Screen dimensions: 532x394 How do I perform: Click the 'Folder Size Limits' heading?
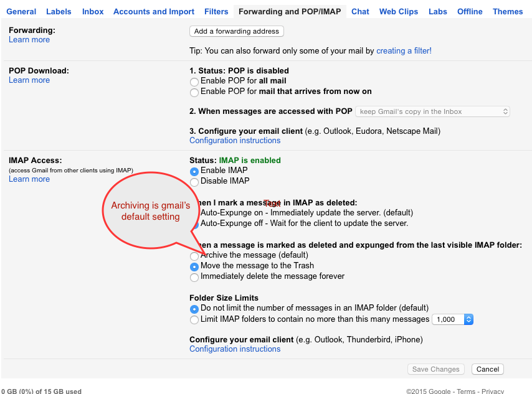coord(224,298)
